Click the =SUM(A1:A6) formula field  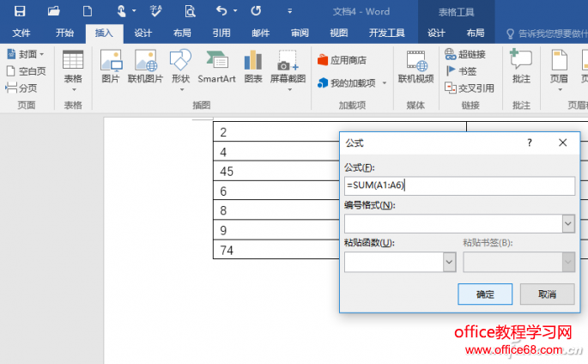point(459,185)
